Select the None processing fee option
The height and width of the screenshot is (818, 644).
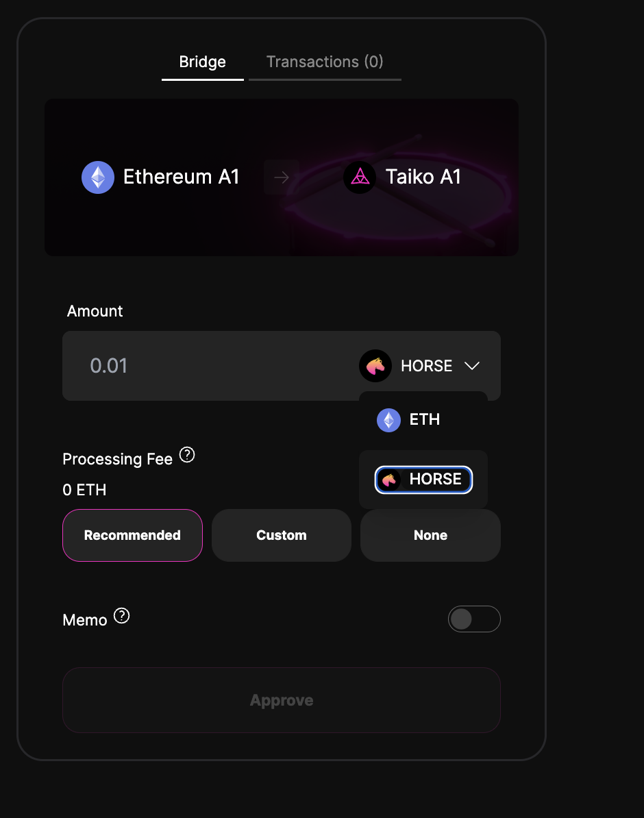(x=430, y=535)
